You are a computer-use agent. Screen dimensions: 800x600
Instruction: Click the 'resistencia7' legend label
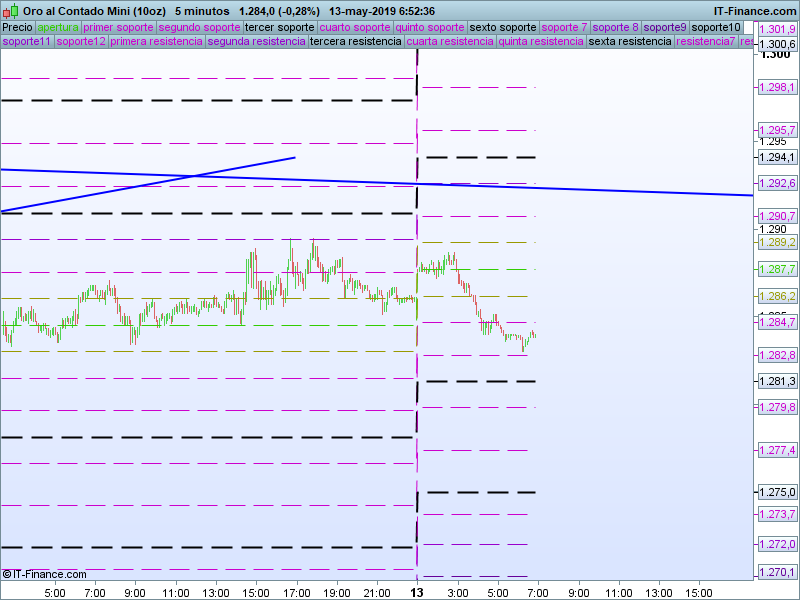coord(706,42)
